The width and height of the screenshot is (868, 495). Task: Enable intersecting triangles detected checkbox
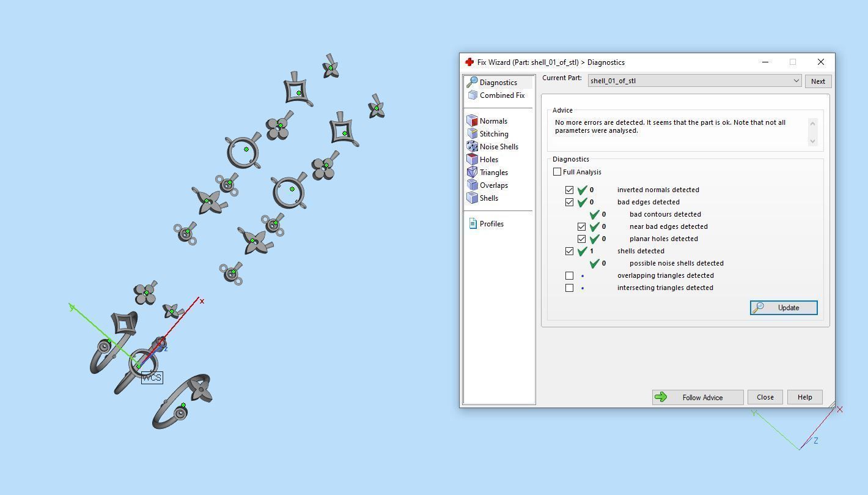pyautogui.click(x=569, y=288)
